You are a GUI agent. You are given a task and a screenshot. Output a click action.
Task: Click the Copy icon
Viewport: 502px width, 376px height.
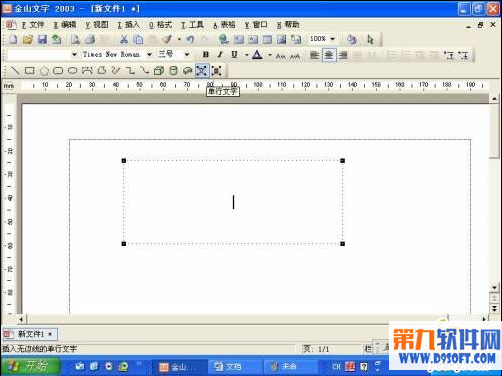(138, 39)
